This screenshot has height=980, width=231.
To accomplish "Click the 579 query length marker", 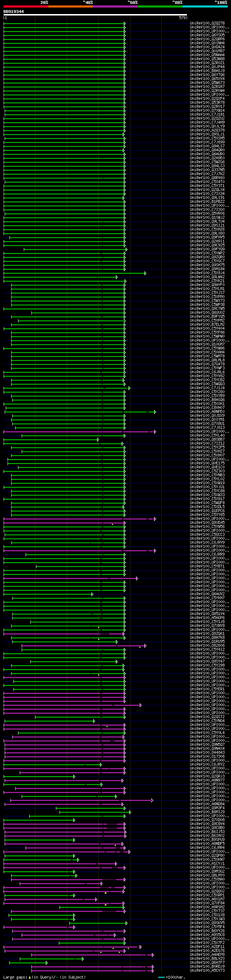I will coord(182,18).
